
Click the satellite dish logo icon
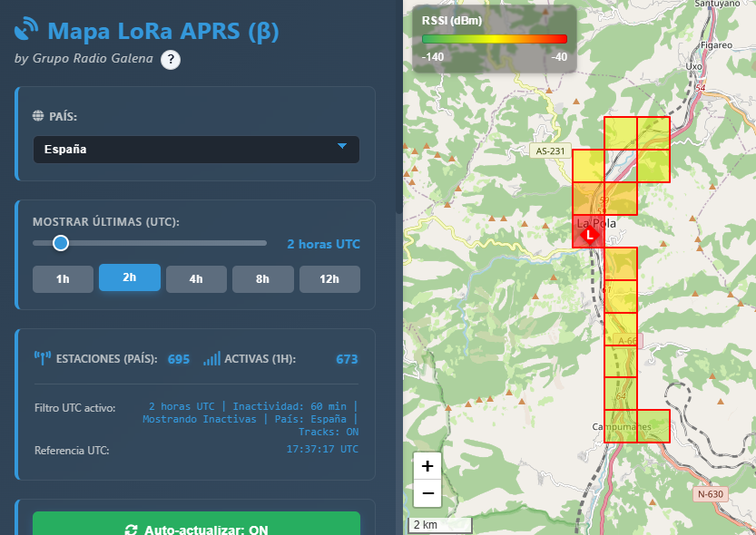(26, 31)
